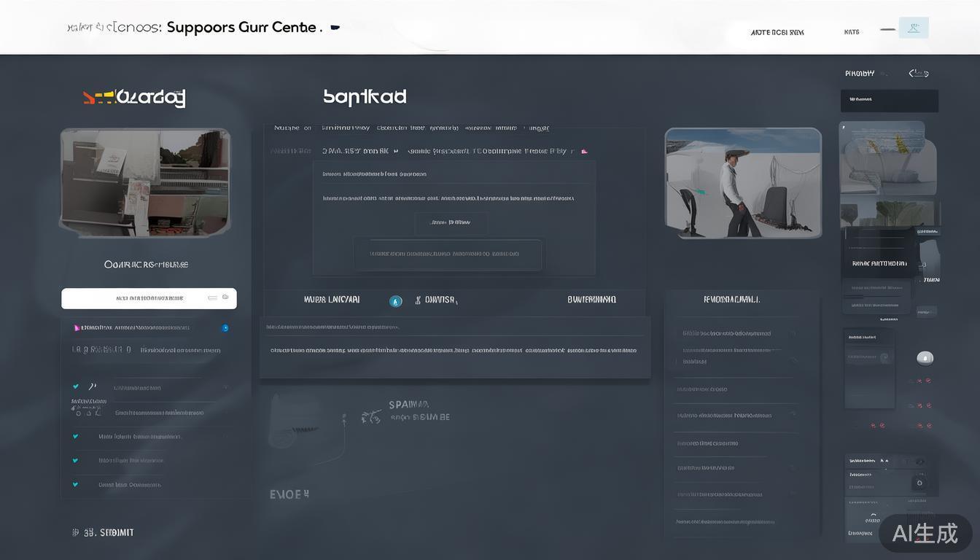Click the orange-yellow logo at top left
Screen dimensions: 980x560
134,98
